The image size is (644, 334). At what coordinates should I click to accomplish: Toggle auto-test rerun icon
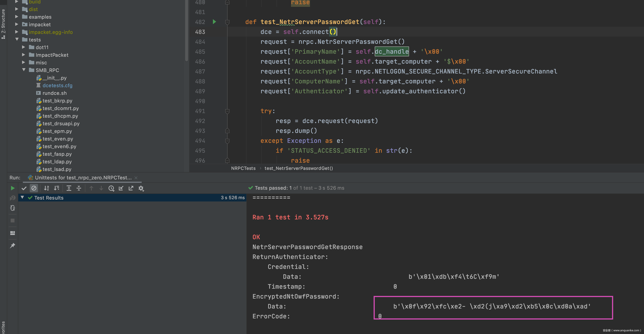13,208
